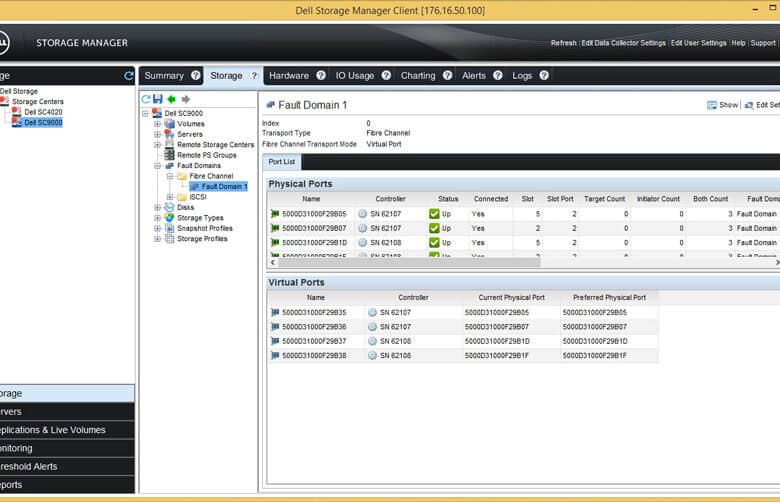The image size is (780, 502).
Task: Expand the iSCSI folder node
Action: click(x=170, y=197)
